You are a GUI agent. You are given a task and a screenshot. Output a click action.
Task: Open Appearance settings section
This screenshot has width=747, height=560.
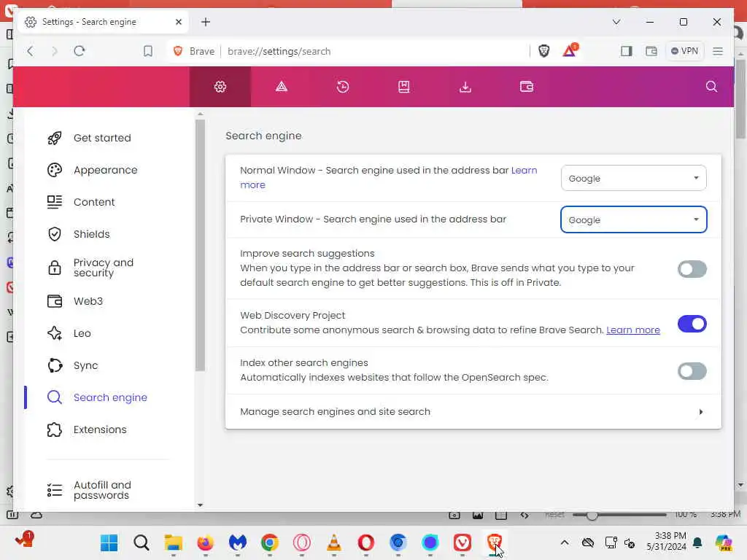pos(105,170)
